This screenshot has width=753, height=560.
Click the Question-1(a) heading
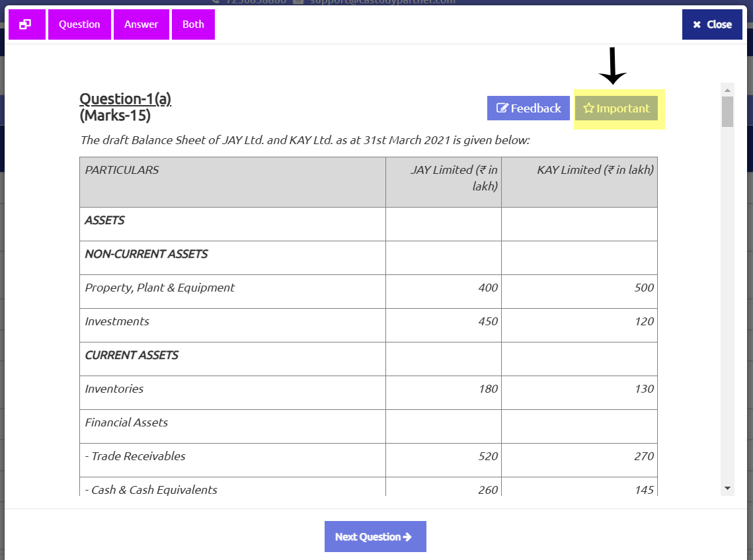[x=125, y=99]
